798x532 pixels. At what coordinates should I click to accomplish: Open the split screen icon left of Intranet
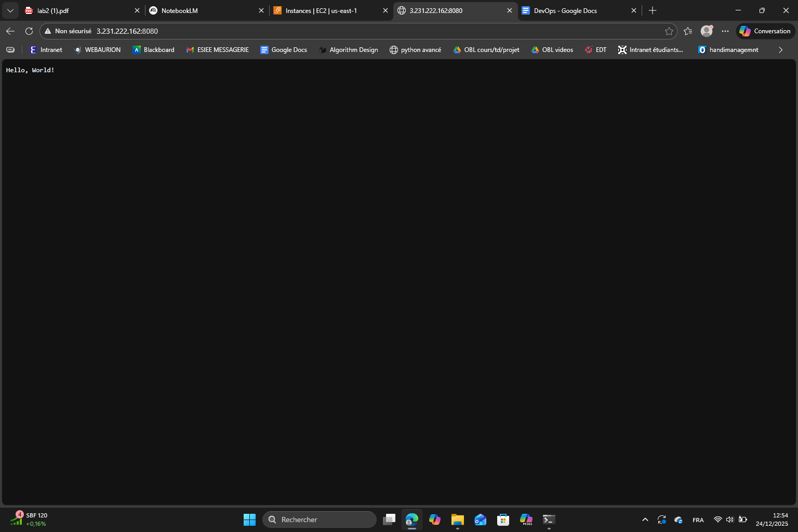point(10,49)
